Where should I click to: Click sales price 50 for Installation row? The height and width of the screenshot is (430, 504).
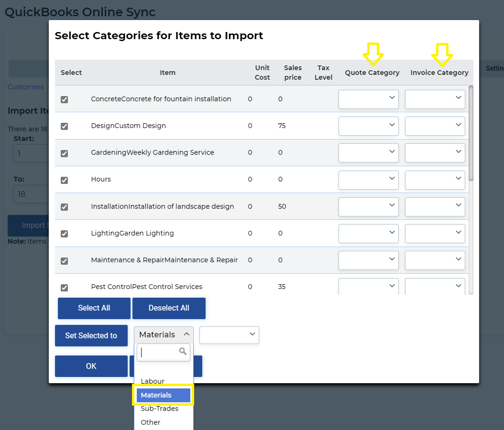[x=282, y=206]
